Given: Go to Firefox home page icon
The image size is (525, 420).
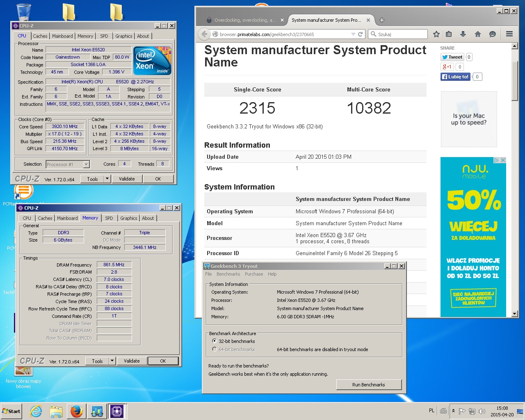Looking at the screenshot, I should pos(478,34).
